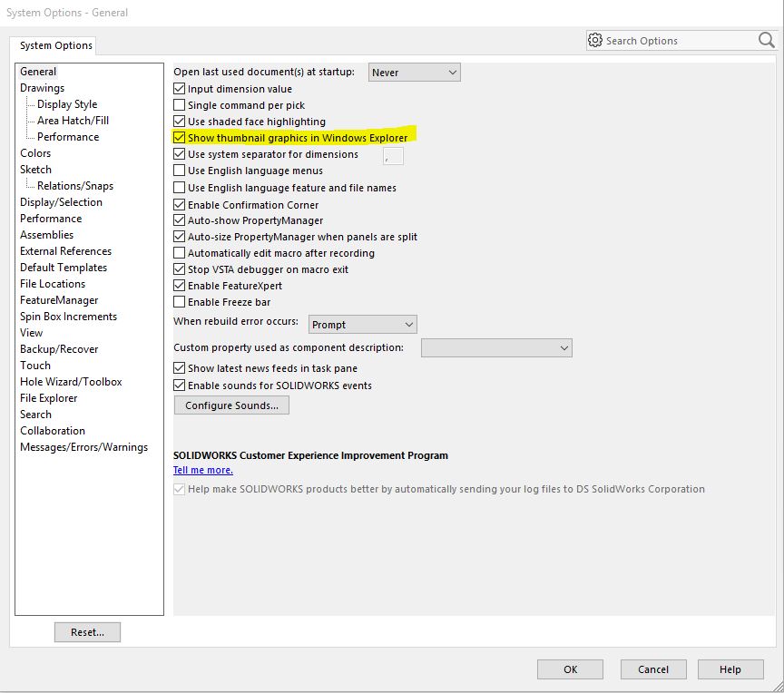Screen dimensions: 784x693
Task: Open the Tell me more link
Action: click(203, 470)
